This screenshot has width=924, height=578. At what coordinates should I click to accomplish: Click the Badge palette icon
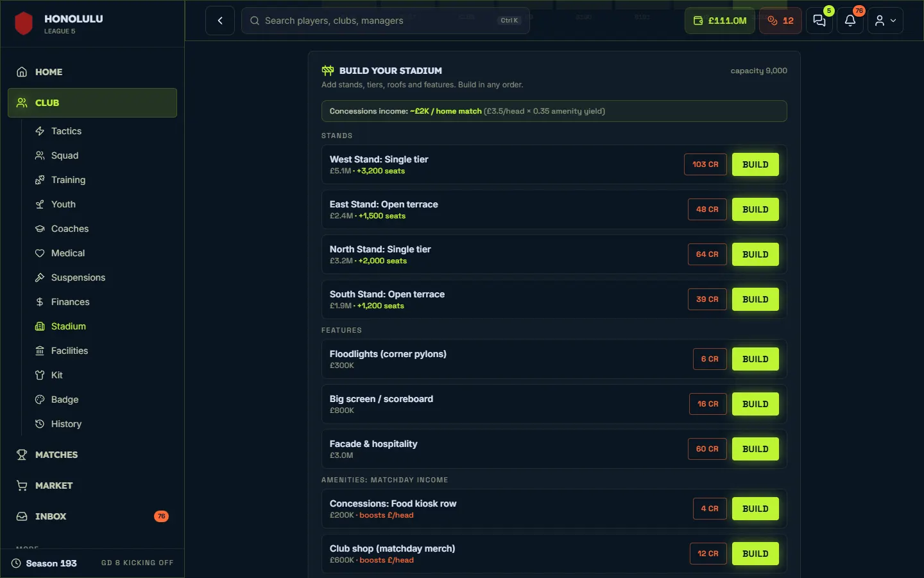[40, 399]
